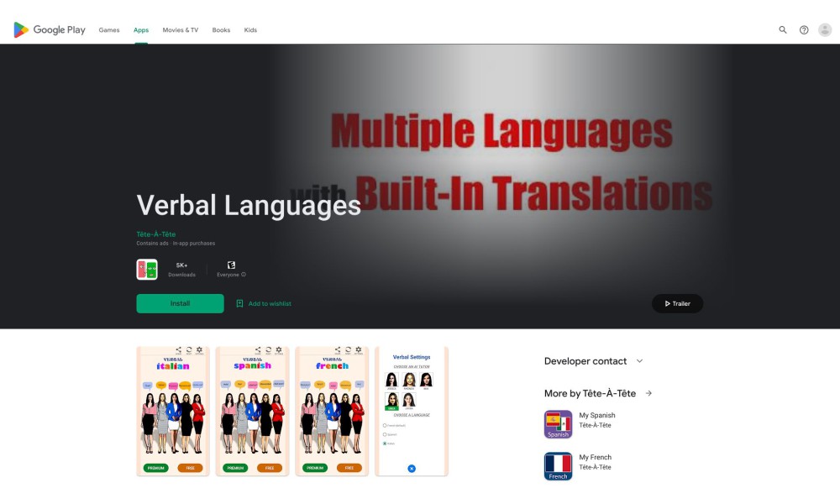Open the Games tab

pyautogui.click(x=108, y=30)
